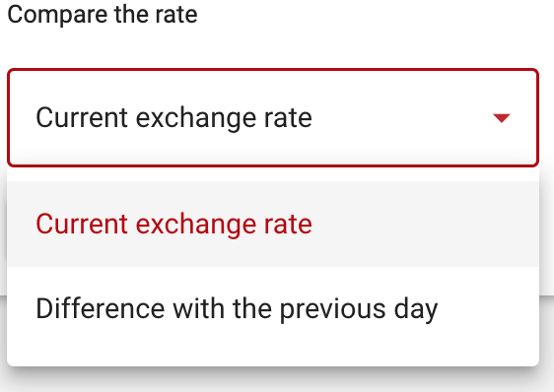554x392 pixels.
Task: Select "Difference with the previous day" option
Action: pyautogui.click(x=273, y=309)
